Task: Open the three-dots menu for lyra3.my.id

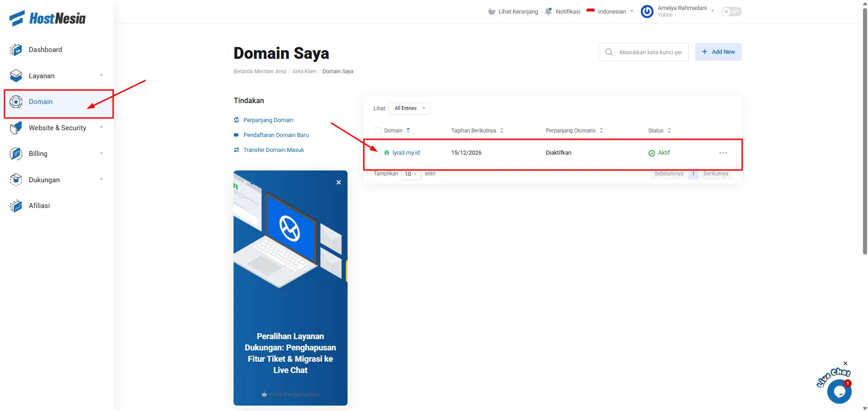Action: tap(723, 153)
